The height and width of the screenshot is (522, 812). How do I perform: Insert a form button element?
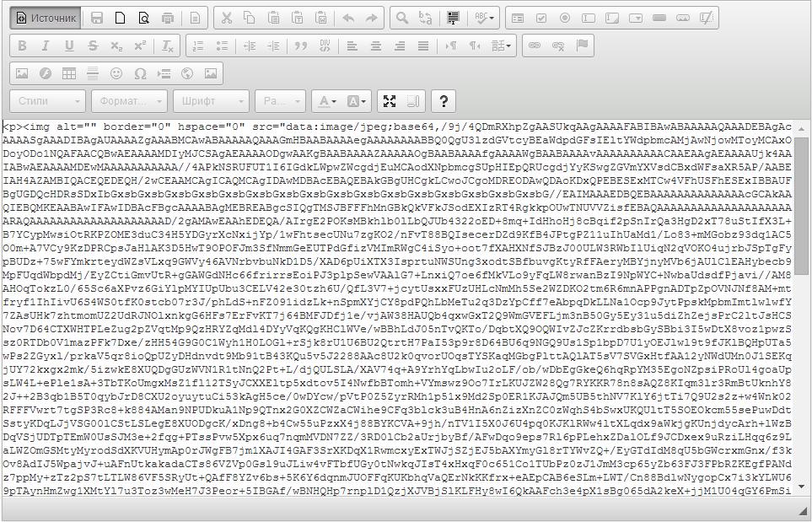pyautogui.click(x=659, y=18)
